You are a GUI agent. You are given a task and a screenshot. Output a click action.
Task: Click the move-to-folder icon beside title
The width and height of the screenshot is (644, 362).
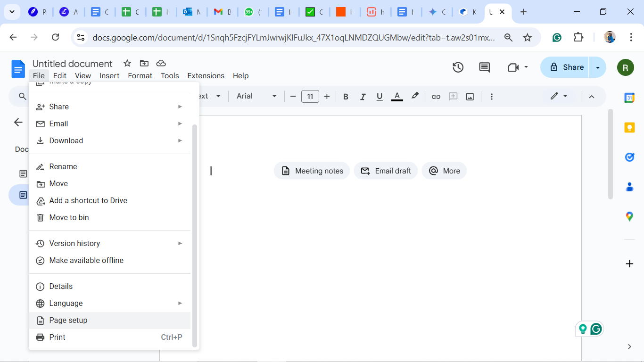[144, 63]
